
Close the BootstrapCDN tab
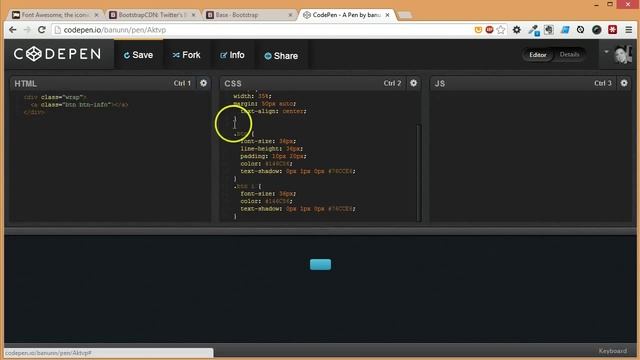[x=193, y=15]
